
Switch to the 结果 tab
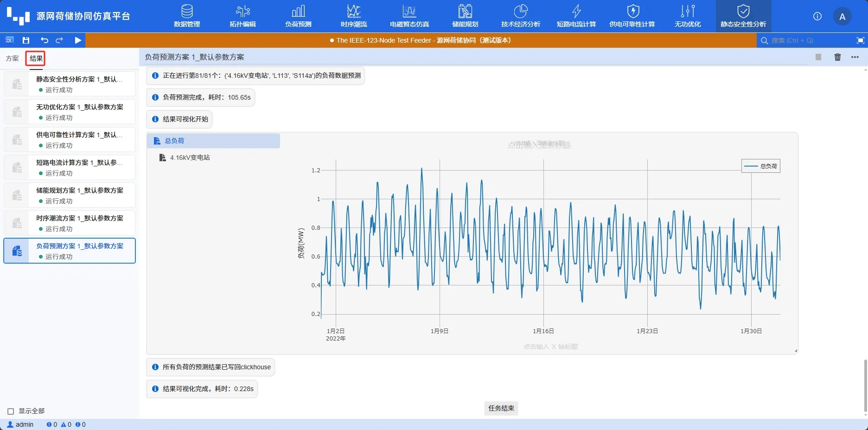pyautogui.click(x=36, y=58)
